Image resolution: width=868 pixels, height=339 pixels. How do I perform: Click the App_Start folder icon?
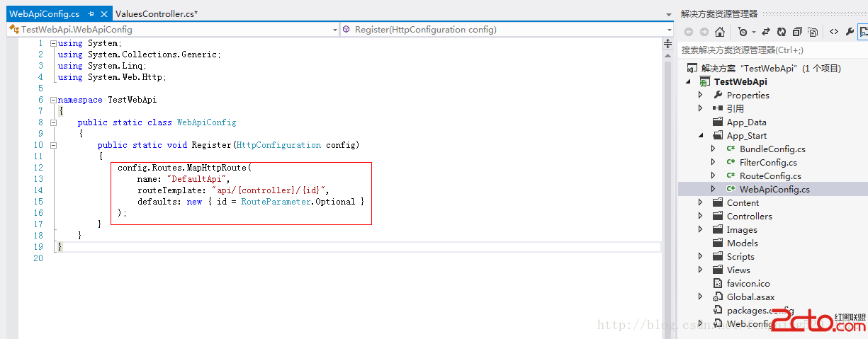(x=718, y=135)
